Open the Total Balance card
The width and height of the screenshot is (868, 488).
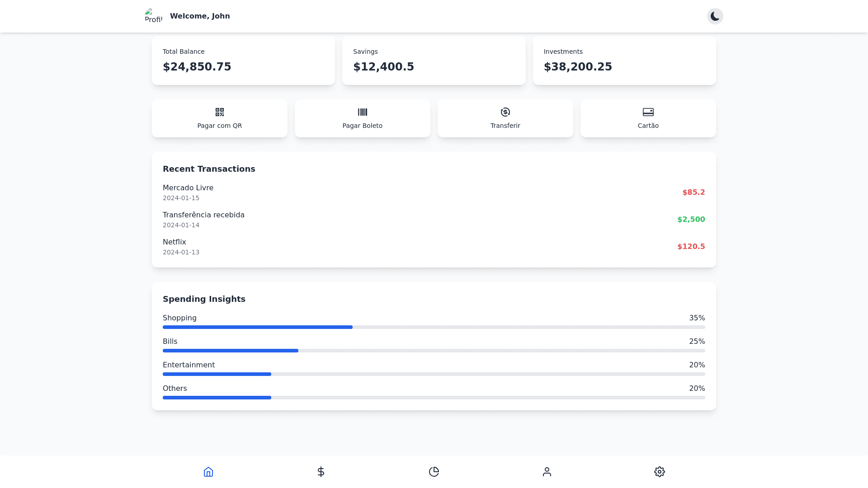(243, 61)
